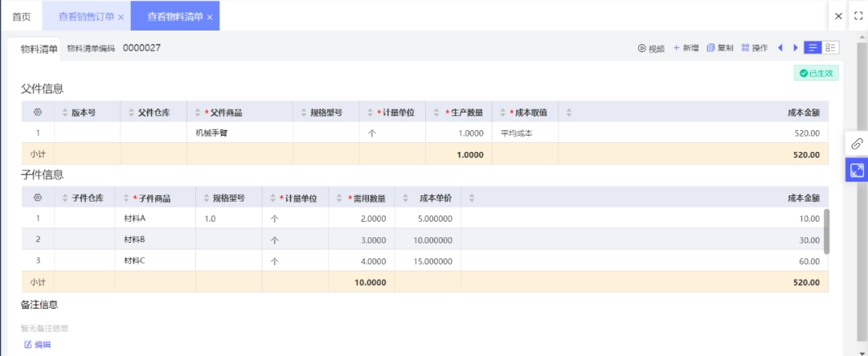This screenshot has height=356, width=868.
Task: Click the 已生效 status badge
Action: click(817, 73)
